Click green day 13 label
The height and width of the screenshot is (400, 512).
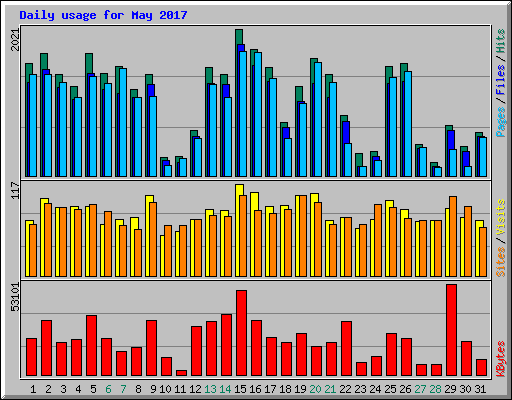(210, 389)
